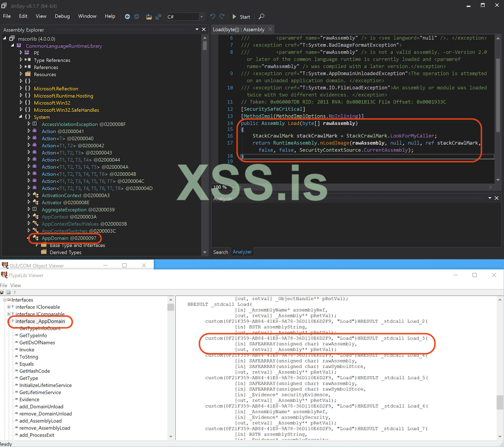Close the Assembly Explorer panel

pos(204,30)
